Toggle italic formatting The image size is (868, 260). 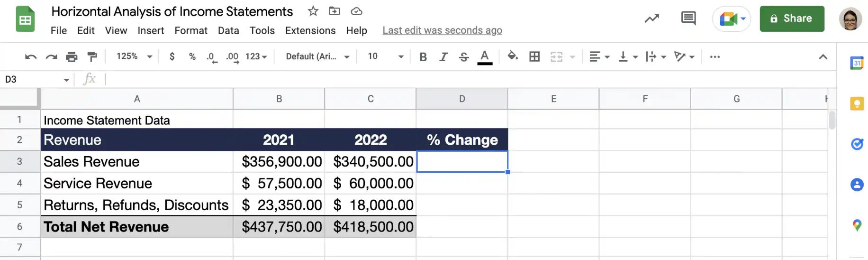(443, 57)
